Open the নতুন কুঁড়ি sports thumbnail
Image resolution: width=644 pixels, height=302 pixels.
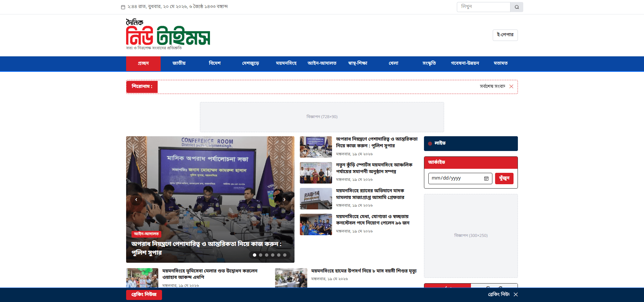click(316, 173)
